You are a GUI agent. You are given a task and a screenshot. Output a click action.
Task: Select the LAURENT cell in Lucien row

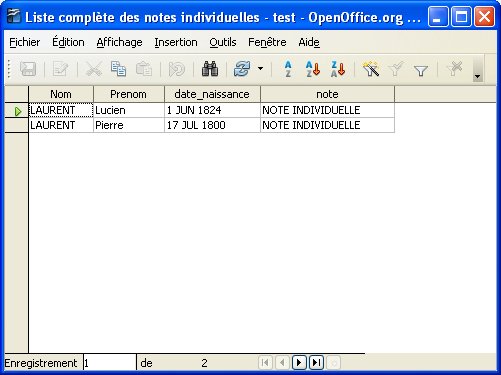pyautogui.click(x=61, y=110)
